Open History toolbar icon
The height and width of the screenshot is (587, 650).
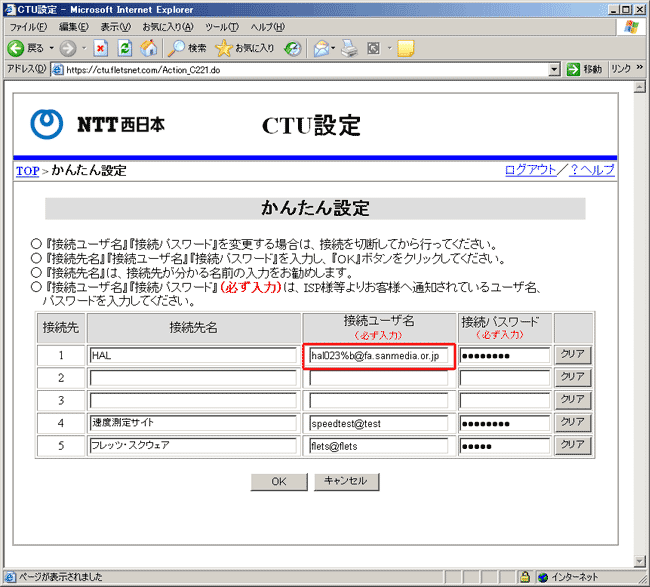pyautogui.click(x=293, y=49)
